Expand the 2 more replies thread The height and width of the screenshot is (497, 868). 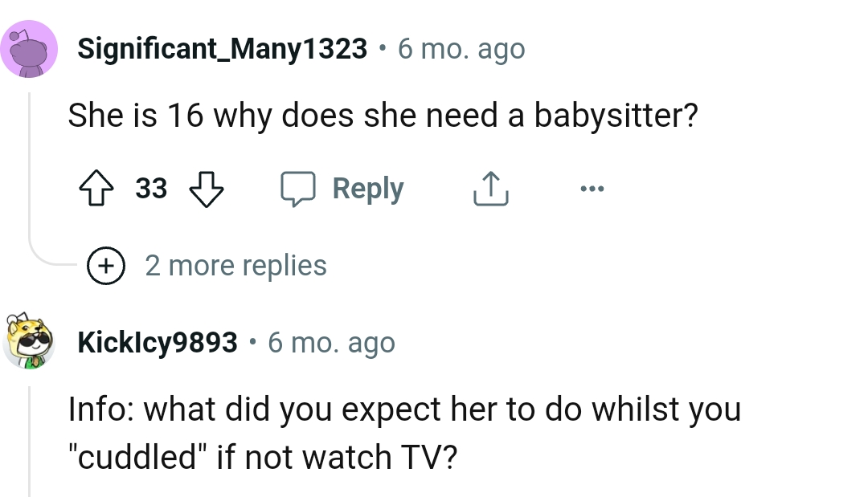[x=236, y=265]
